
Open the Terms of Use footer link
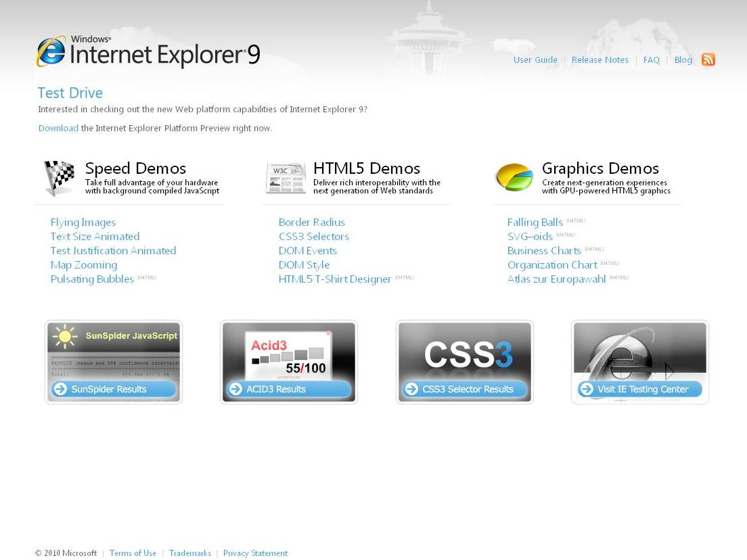tap(133, 553)
